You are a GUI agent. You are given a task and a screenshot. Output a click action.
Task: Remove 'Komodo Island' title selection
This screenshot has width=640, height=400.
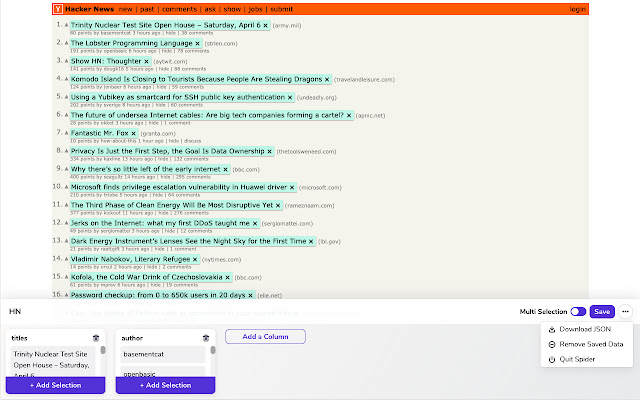pyautogui.click(x=327, y=79)
